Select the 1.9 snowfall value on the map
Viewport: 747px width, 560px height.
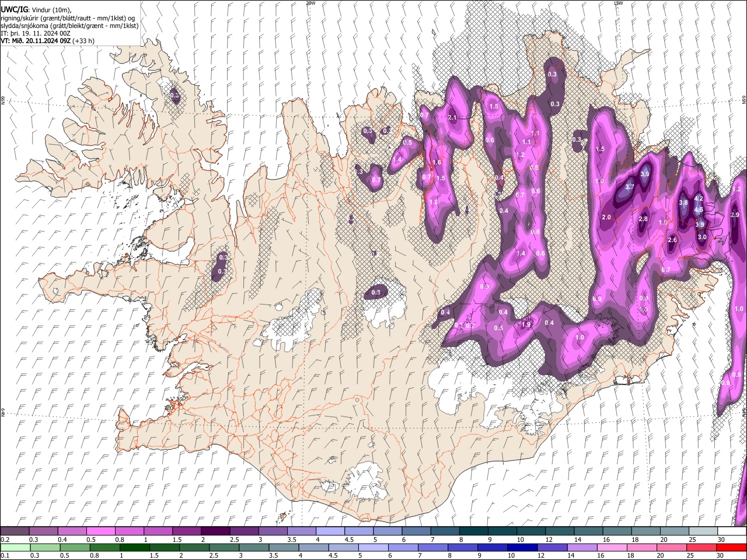pyautogui.click(x=526, y=325)
